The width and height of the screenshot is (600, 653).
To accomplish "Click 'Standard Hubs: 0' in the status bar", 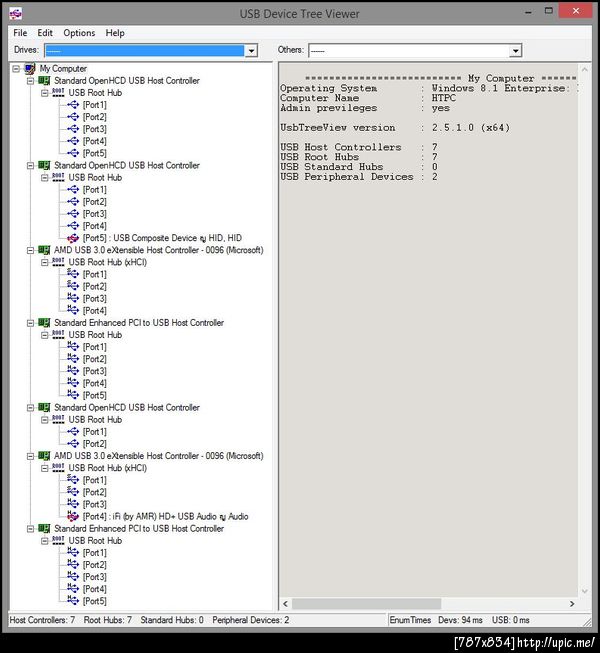I will pyautogui.click(x=172, y=620).
